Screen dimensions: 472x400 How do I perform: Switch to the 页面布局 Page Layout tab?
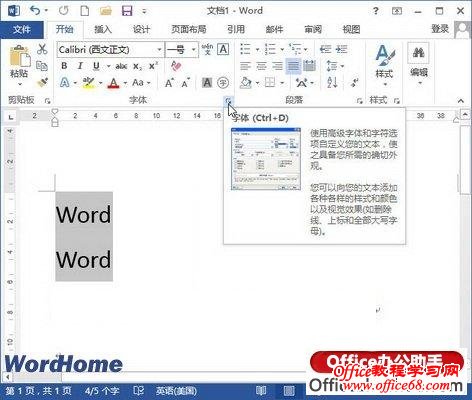(189, 30)
